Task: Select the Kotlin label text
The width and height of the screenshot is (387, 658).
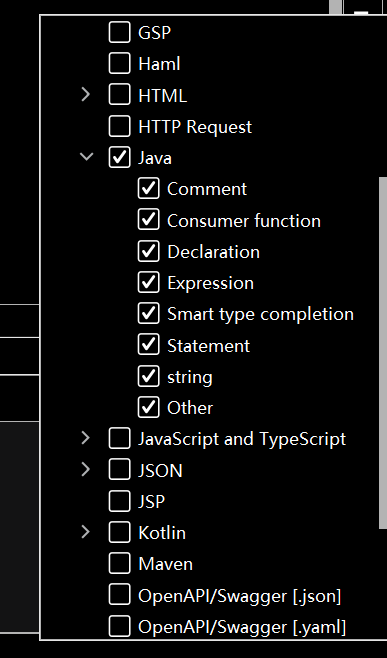Action: pos(162,533)
